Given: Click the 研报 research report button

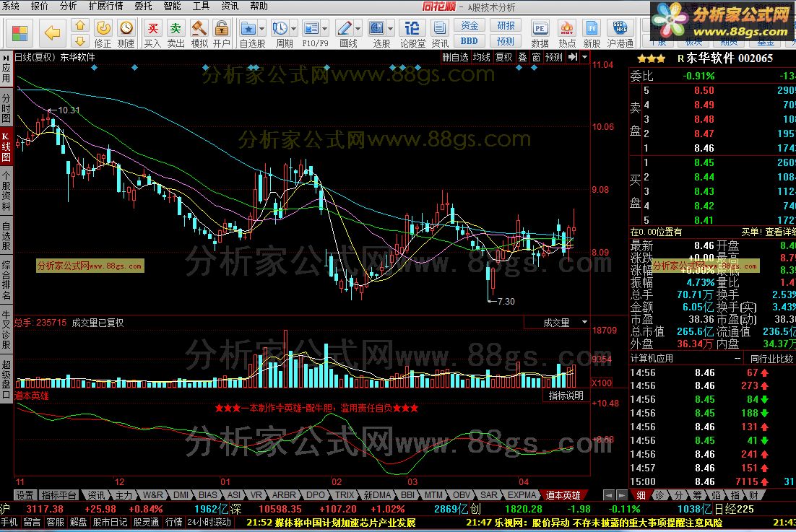Looking at the screenshot, I should (506, 26).
